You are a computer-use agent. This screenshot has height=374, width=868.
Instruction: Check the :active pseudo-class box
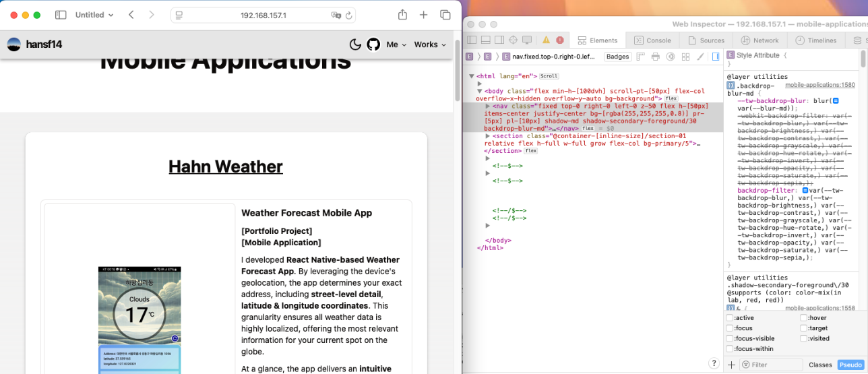(x=730, y=318)
